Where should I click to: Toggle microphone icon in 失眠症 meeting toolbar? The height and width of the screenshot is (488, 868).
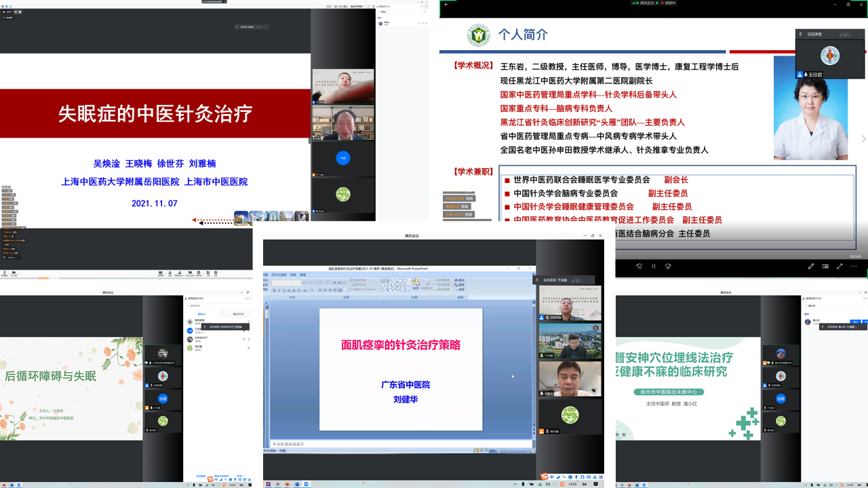tap(5, 272)
